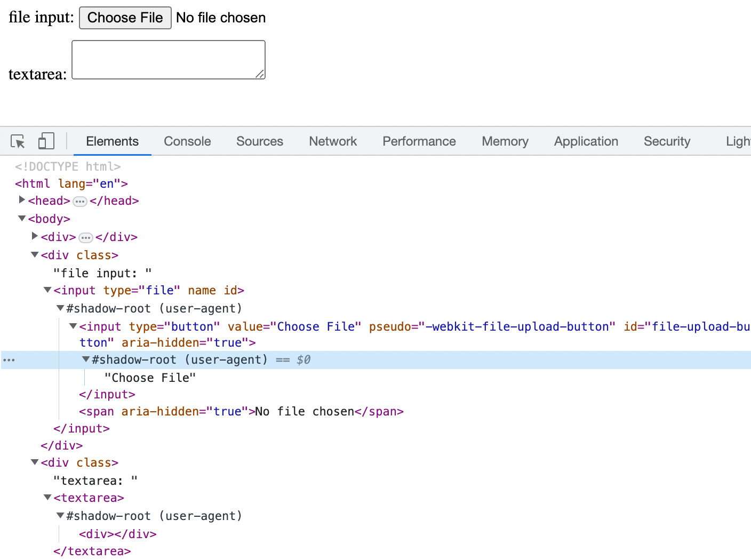Collapse the div containing file input
The width and height of the screenshot is (751, 560).
coord(35,255)
